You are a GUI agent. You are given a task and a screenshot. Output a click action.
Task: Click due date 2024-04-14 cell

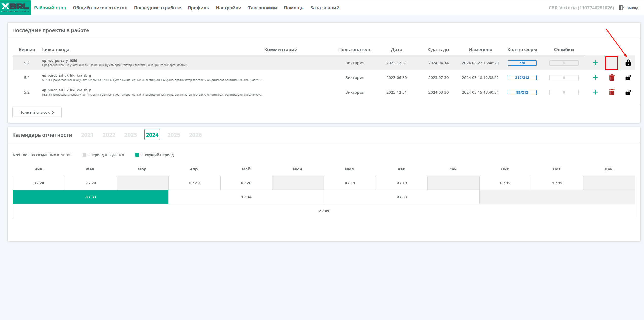438,63
